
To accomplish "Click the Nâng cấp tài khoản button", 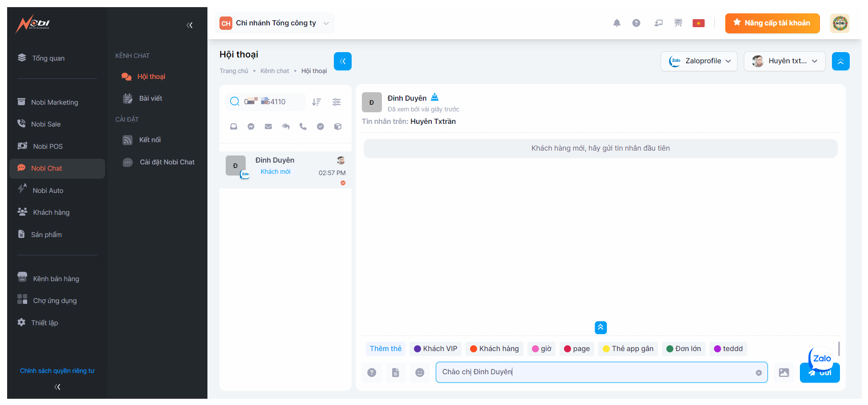I will click(772, 23).
